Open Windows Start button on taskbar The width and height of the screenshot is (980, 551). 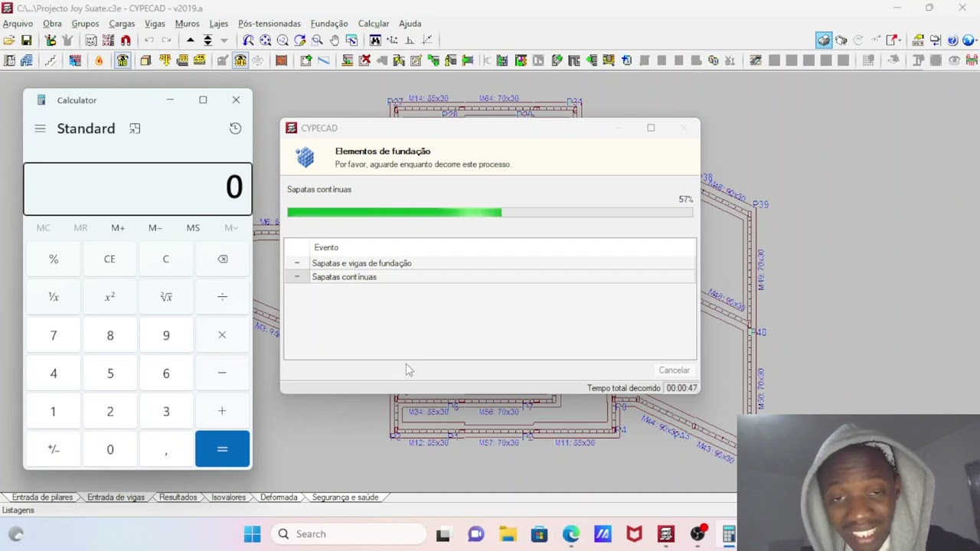click(x=252, y=534)
